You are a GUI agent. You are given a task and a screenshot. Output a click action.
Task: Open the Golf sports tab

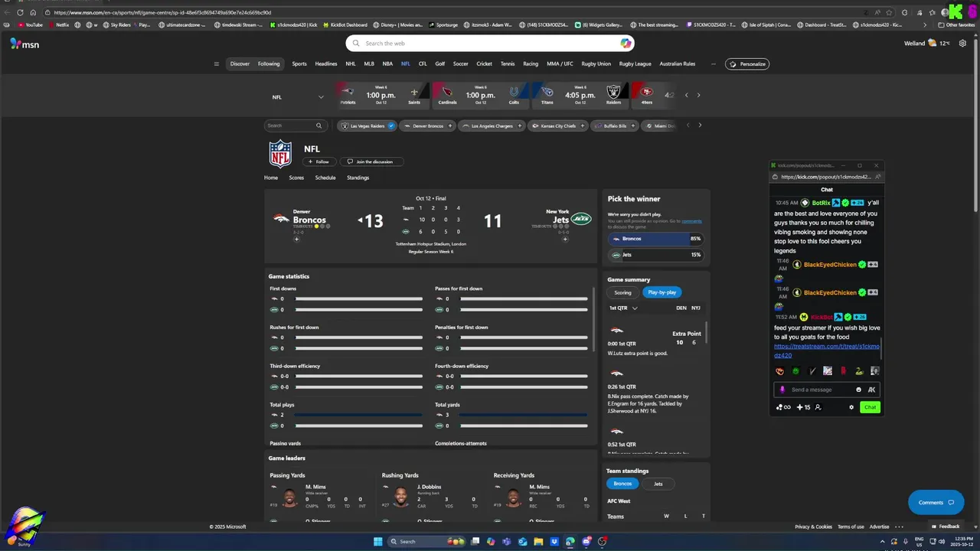point(440,64)
